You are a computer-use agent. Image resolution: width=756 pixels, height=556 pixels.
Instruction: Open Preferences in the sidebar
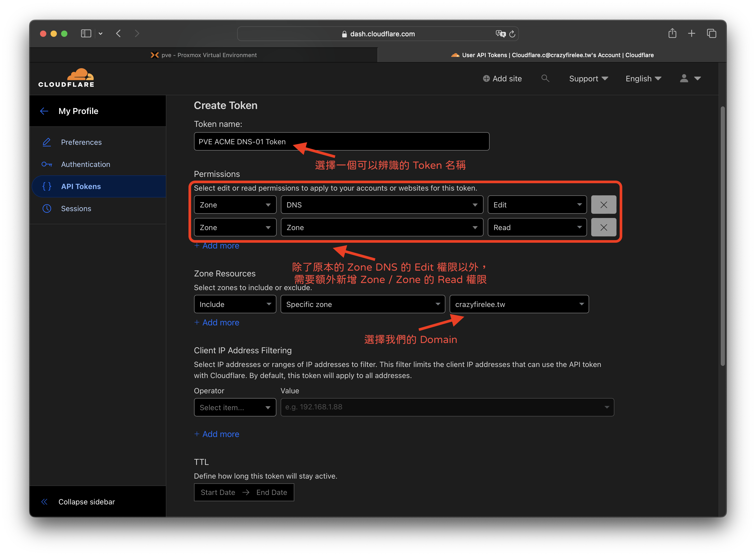pos(81,142)
